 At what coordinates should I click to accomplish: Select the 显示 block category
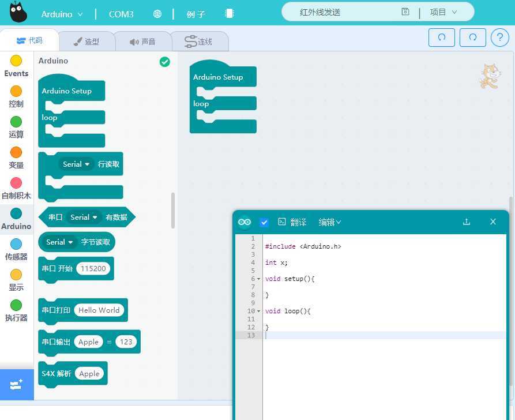click(x=16, y=280)
